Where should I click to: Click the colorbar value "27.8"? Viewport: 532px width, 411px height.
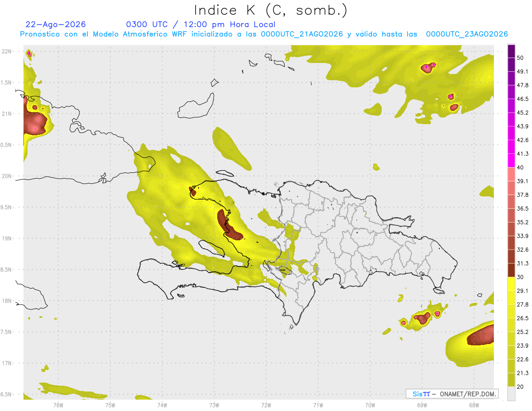point(523,305)
